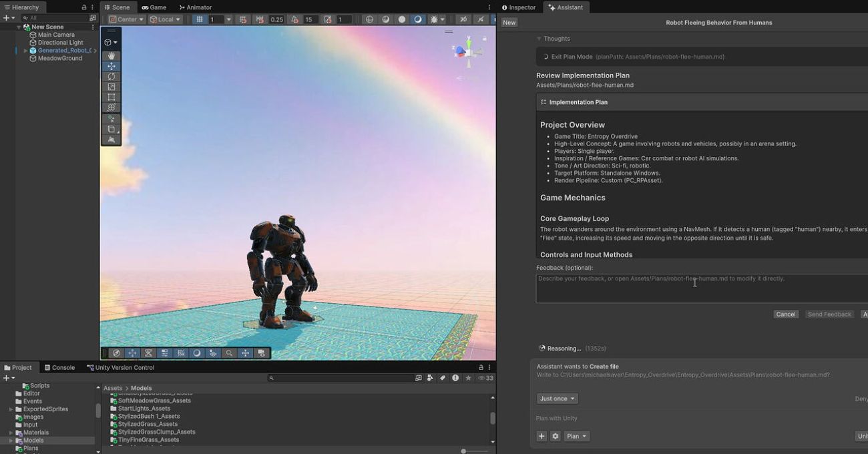The width and height of the screenshot is (868, 454).
Task: Click the rotation snap value 15
Action: coord(309,19)
